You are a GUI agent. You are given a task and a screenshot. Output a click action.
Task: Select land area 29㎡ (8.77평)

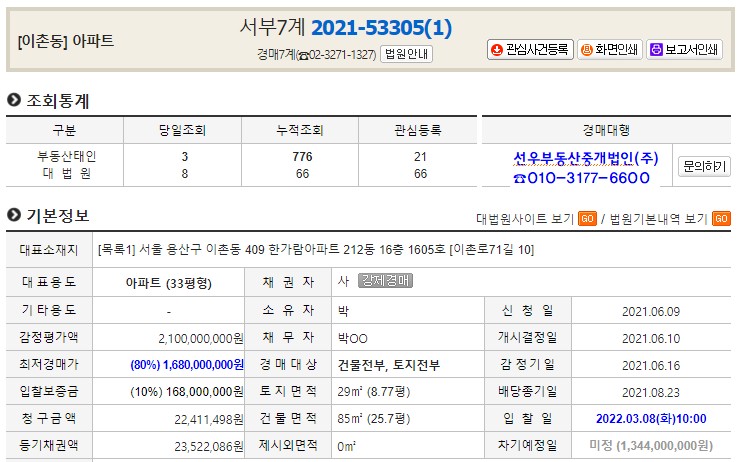coord(373,392)
